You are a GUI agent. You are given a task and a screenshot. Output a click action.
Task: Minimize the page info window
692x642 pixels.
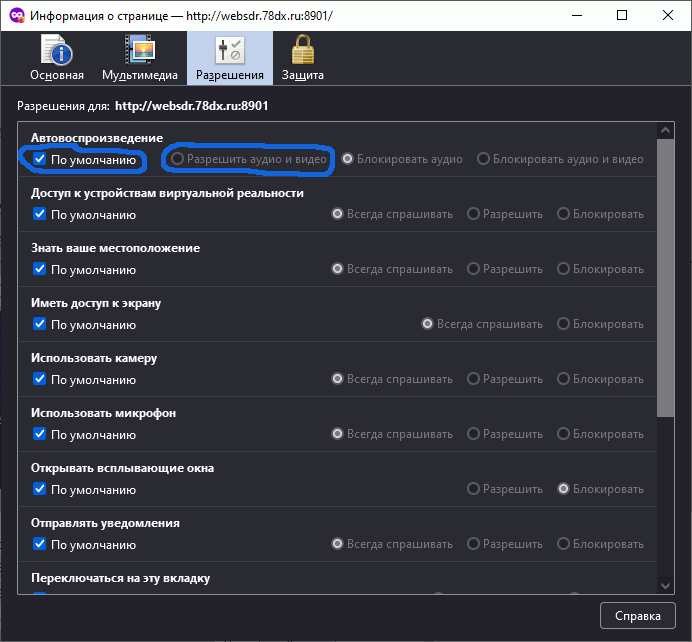576,16
